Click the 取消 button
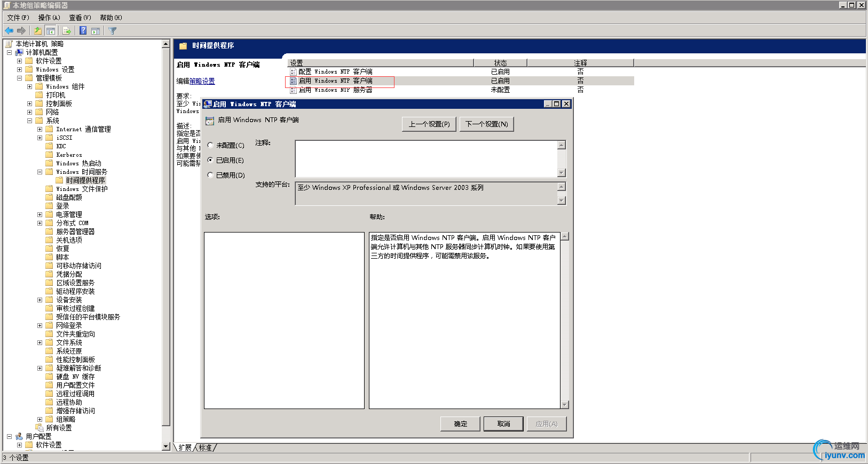Viewport: 868px width, 464px height. coord(504,424)
